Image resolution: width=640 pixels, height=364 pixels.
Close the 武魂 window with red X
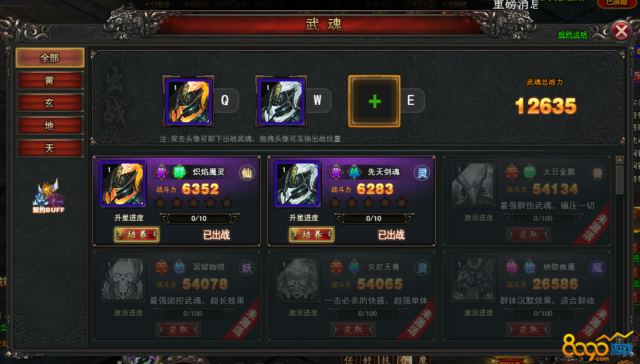click(621, 31)
